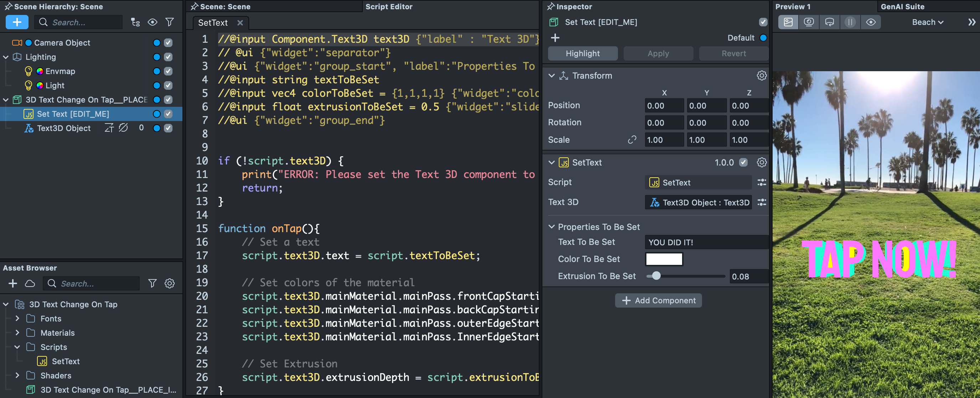
Task: Click the Highlight button in Inspector
Action: 582,53
